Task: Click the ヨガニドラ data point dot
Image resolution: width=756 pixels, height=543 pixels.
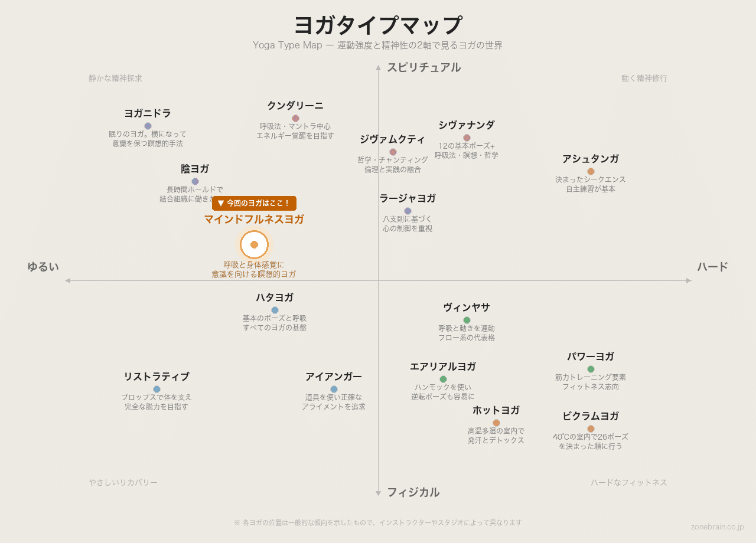Action: 148,126
